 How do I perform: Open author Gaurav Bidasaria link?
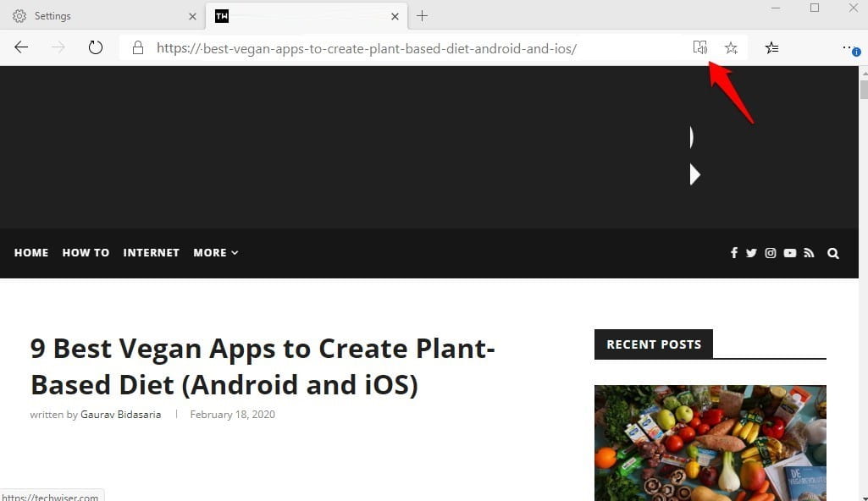[x=121, y=414]
